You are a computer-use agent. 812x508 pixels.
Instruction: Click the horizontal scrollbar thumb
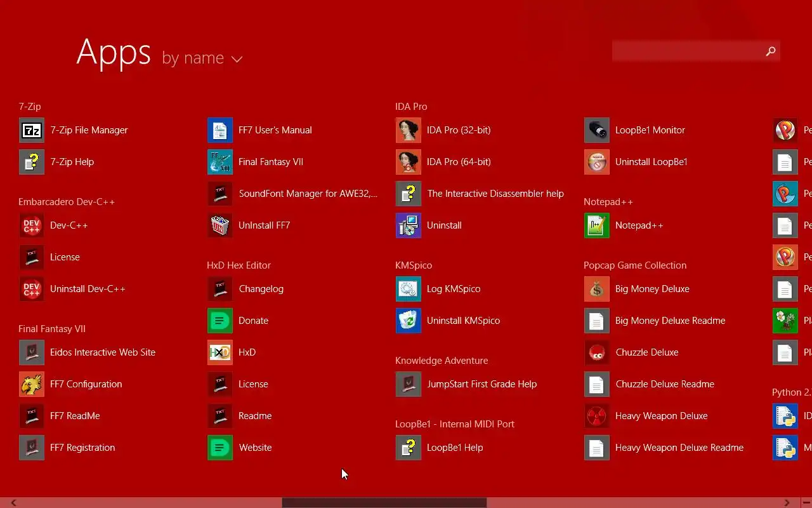coord(384,503)
